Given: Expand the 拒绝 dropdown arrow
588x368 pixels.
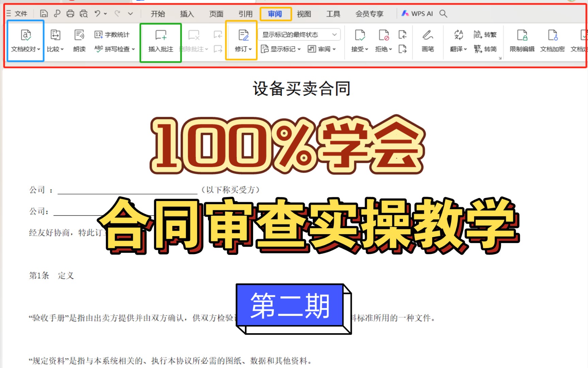Looking at the screenshot, I should [x=391, y=49].
